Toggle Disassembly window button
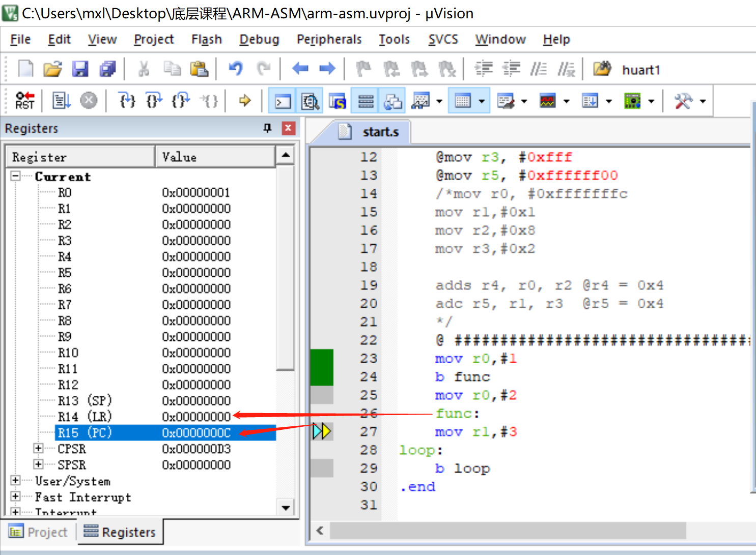Screen dimensions: 756x555 [x=310, y=101]
